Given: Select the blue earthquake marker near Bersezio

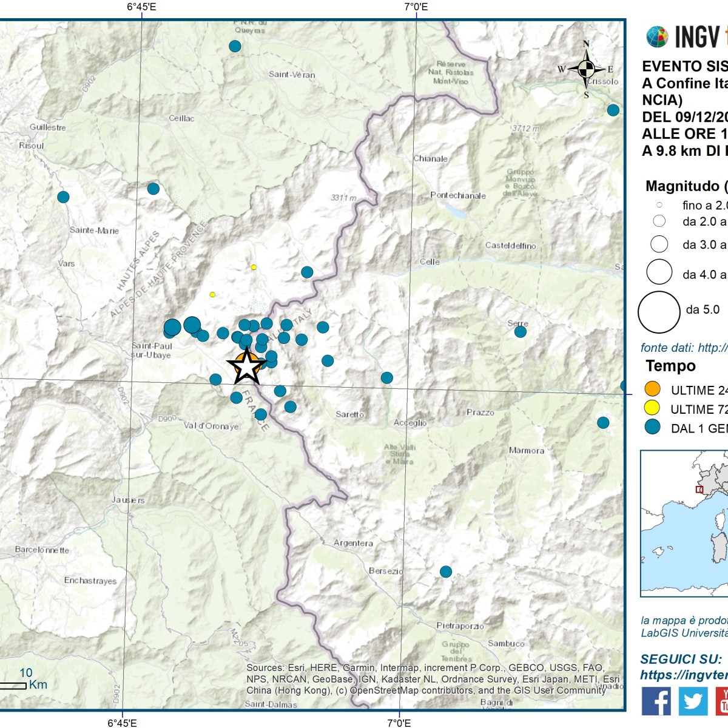Looking at the screenshot, I should (446, 571).
